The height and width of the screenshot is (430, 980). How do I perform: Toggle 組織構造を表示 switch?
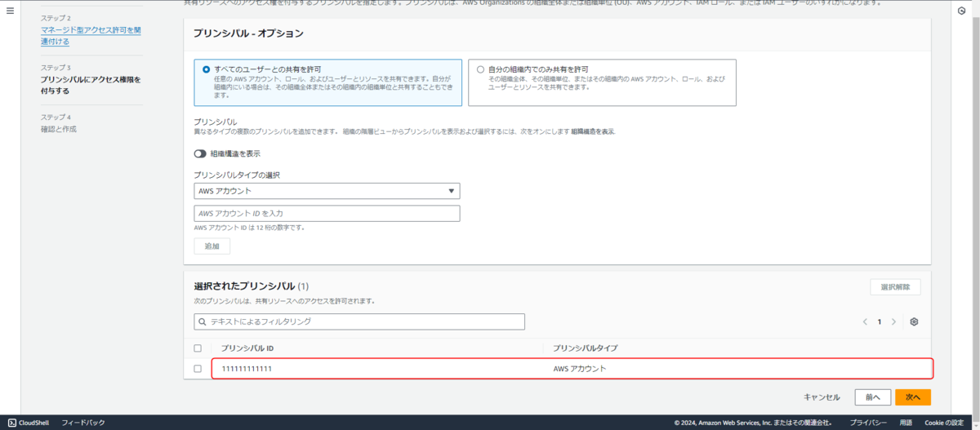[x=200, y=153]
